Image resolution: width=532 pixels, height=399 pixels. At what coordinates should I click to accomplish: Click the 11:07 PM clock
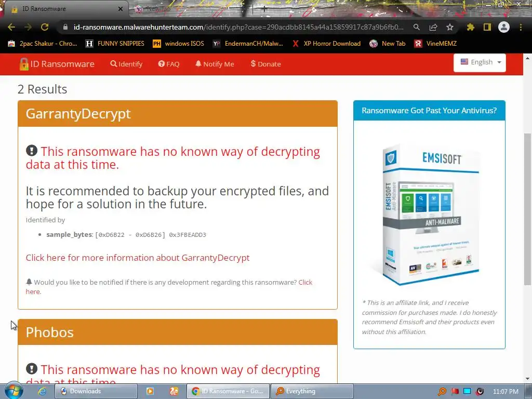[x=506, y=392]
